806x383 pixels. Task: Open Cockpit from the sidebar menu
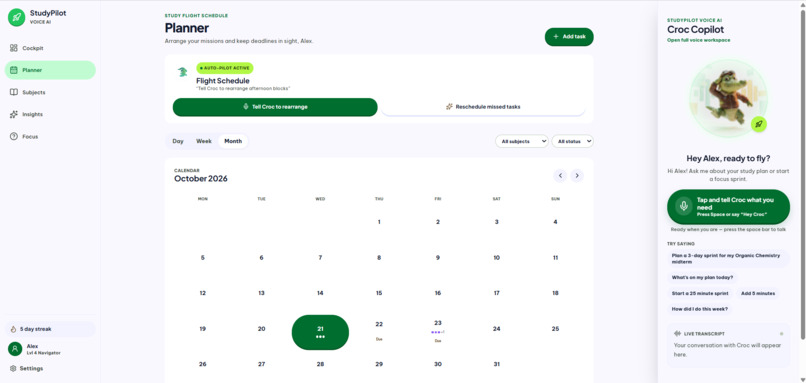tap(50, 48)
